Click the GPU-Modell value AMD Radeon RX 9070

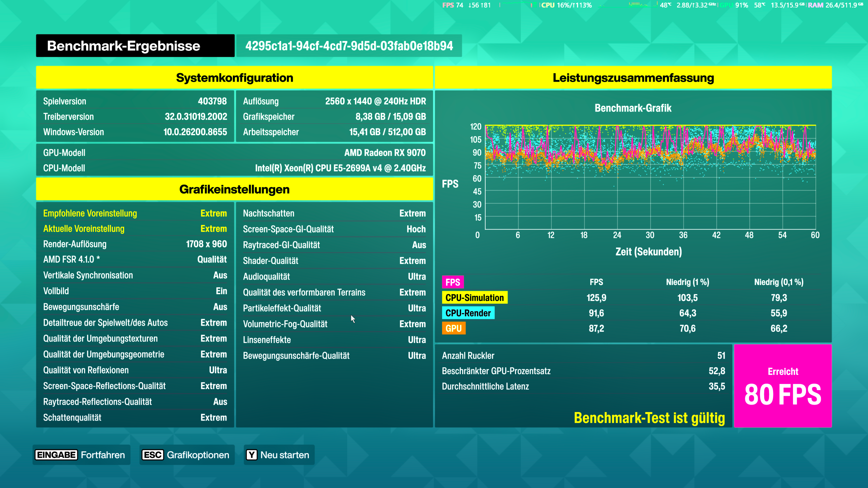pos(385,153)
